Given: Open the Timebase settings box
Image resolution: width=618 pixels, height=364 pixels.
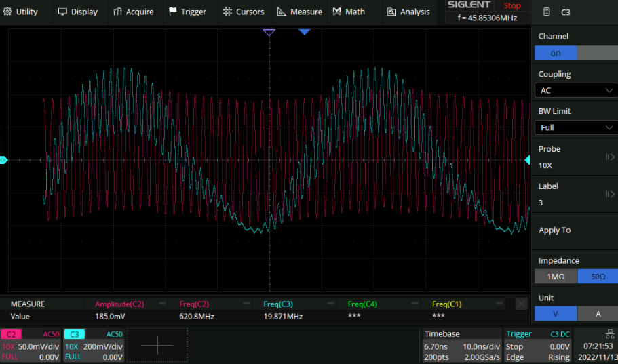Looking at the screenshot, I should (x=460, y=344).
